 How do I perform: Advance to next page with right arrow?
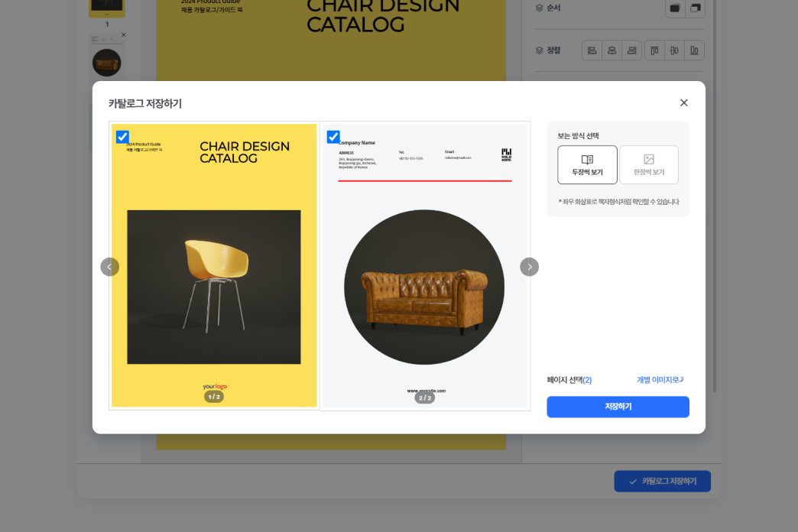pos(529,267)
